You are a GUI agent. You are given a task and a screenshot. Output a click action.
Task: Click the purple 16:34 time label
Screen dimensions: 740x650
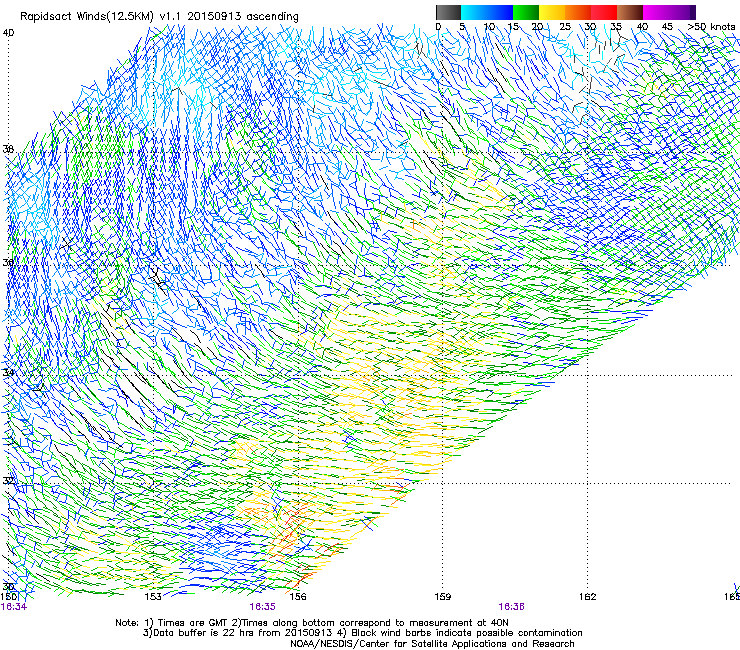pos(14,607)
